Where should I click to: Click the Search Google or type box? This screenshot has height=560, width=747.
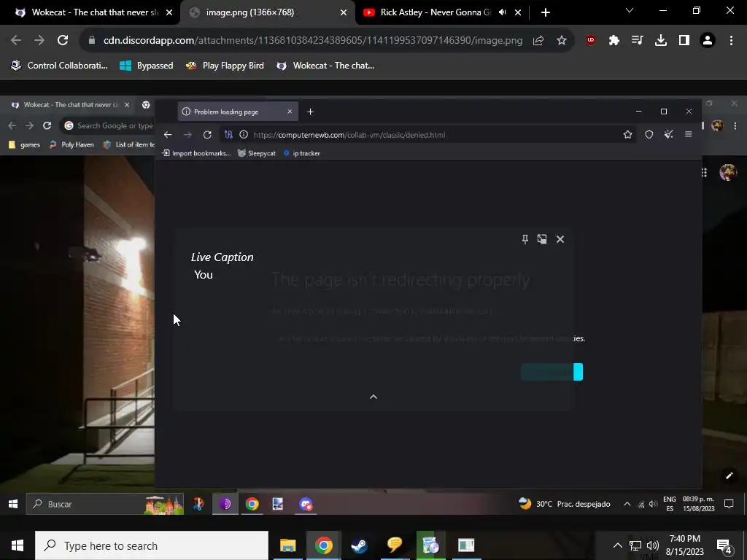point(109,125)
